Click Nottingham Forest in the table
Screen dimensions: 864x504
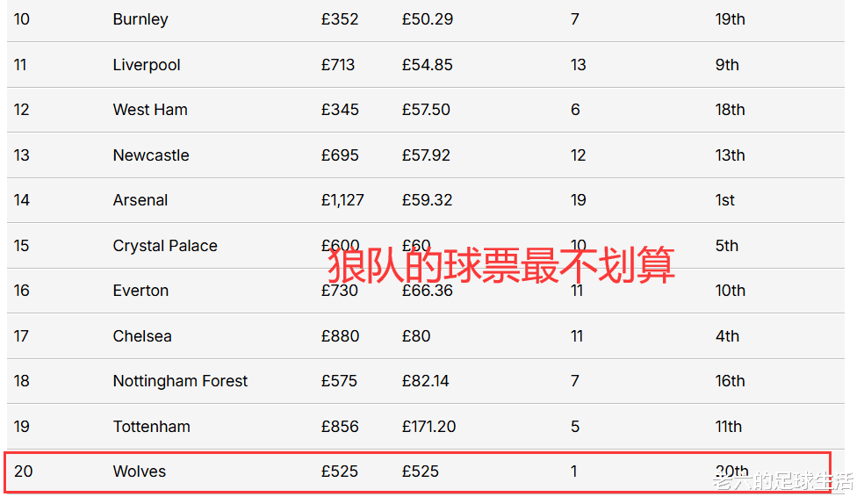pos(180,381)
